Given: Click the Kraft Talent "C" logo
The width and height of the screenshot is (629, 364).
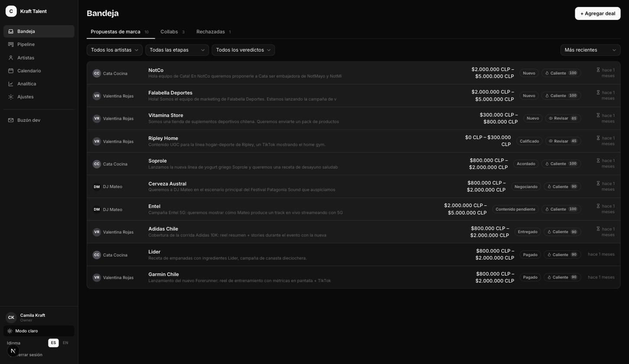Looking at the screenshot, I should [11, 11].
